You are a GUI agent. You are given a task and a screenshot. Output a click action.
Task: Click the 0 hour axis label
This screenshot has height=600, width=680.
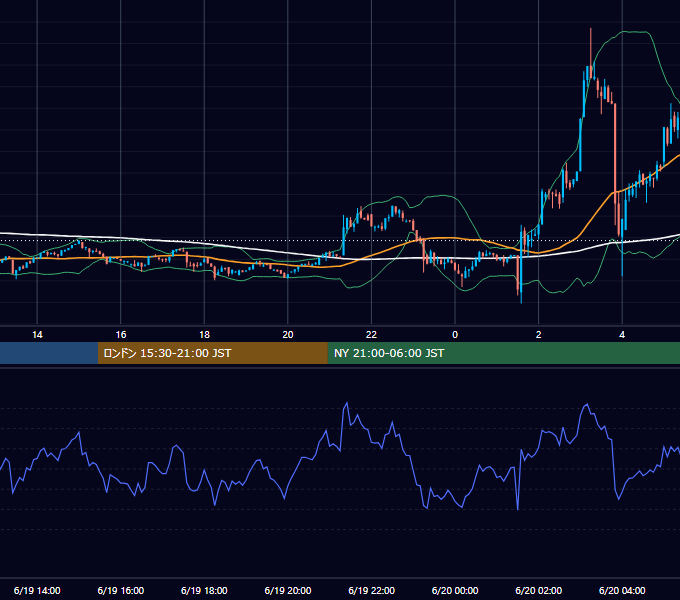pos(455,335)
